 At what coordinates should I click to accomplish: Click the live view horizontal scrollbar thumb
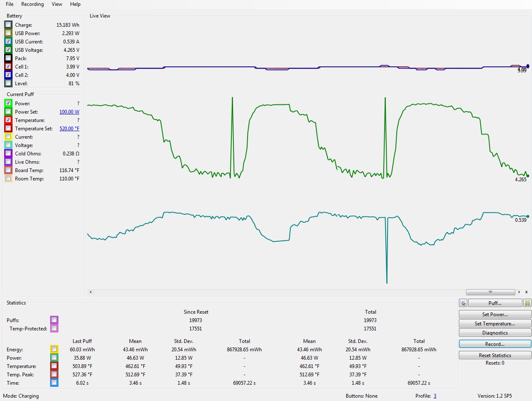490,292
